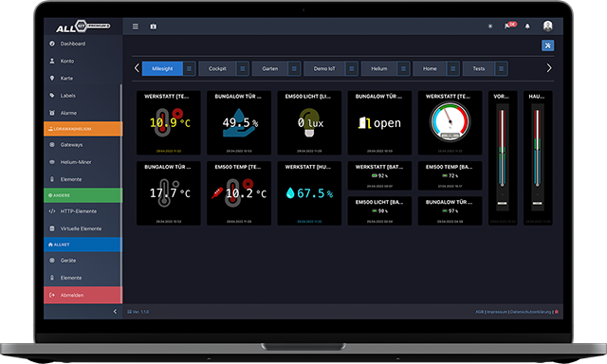
Task: Click the blue tools edit button
Action: pos(547,45)
